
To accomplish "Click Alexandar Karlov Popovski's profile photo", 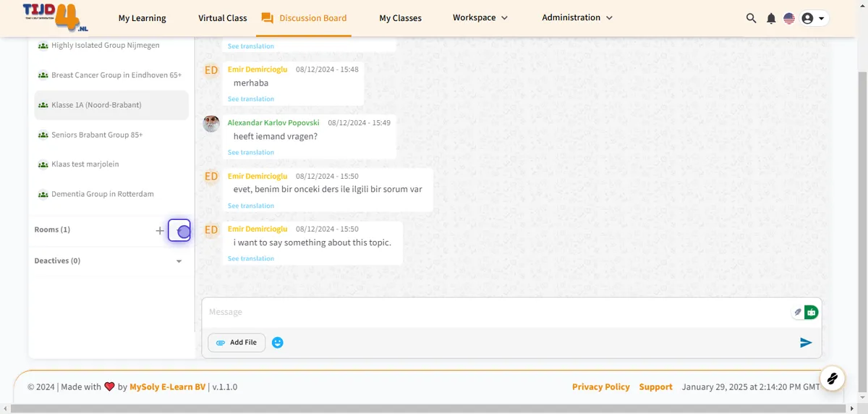I will pos(211,124).
